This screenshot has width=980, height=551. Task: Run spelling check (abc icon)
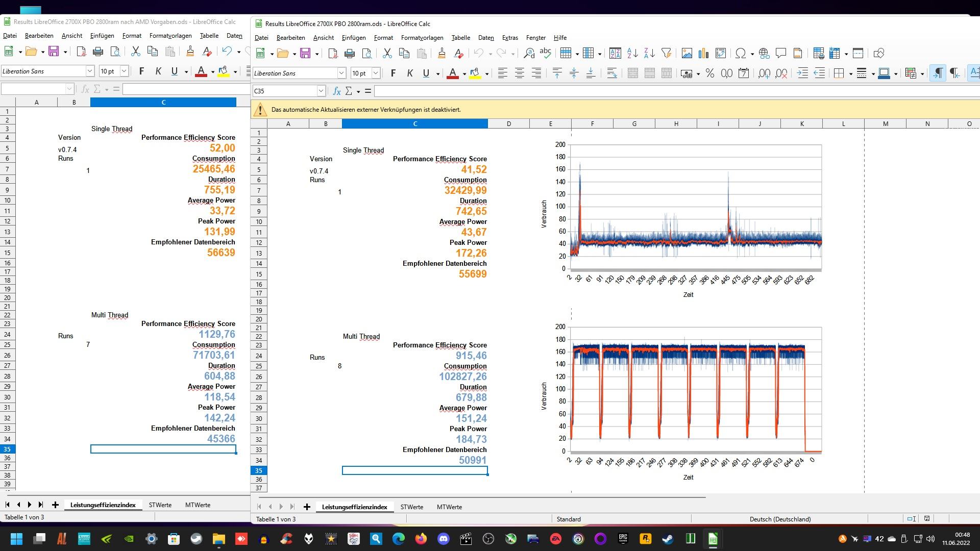(546, 53)
